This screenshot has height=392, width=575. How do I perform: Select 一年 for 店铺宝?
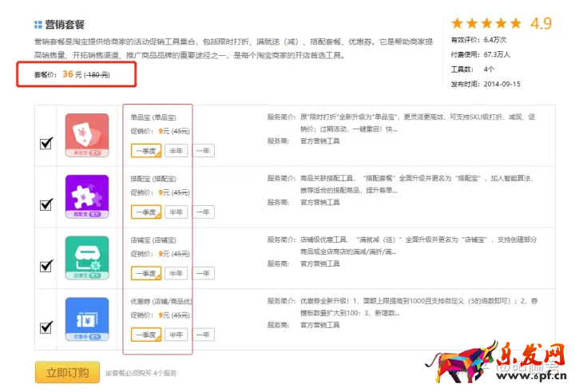[x=203, y=273]
